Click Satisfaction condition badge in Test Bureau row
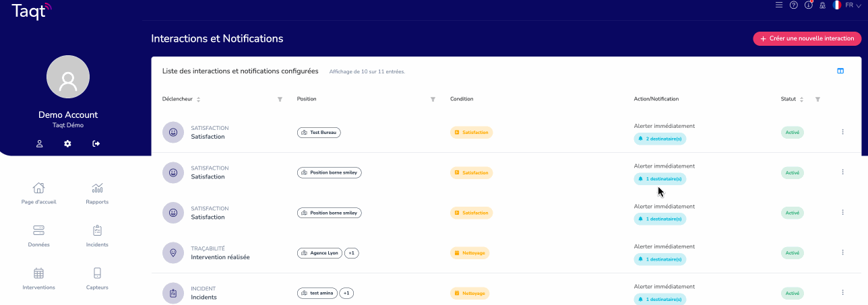The height and width of the screenshot is (305, 868). pyautogui.click(x=471, y=133)
